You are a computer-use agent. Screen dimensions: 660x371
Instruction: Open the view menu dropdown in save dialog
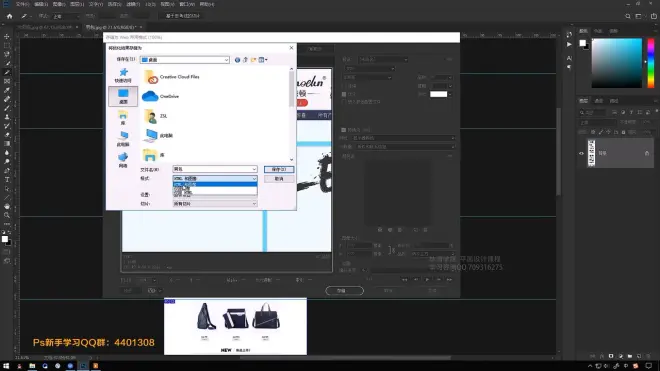(263, 60)
